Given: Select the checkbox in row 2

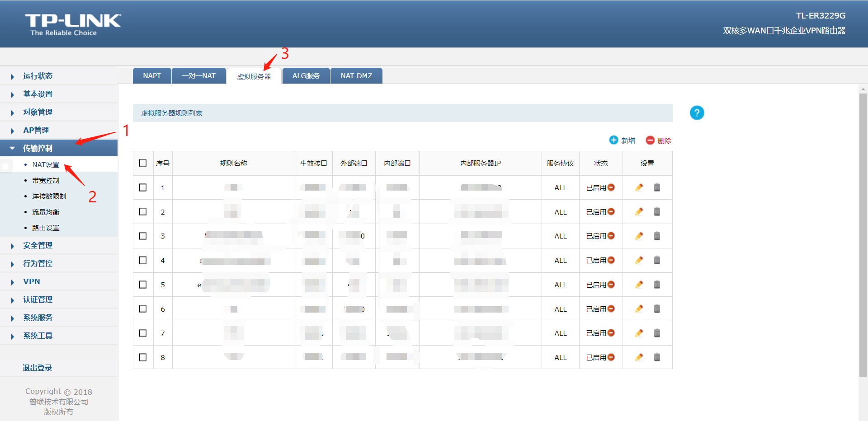Looking at the screenshot, I should [143, 212].
